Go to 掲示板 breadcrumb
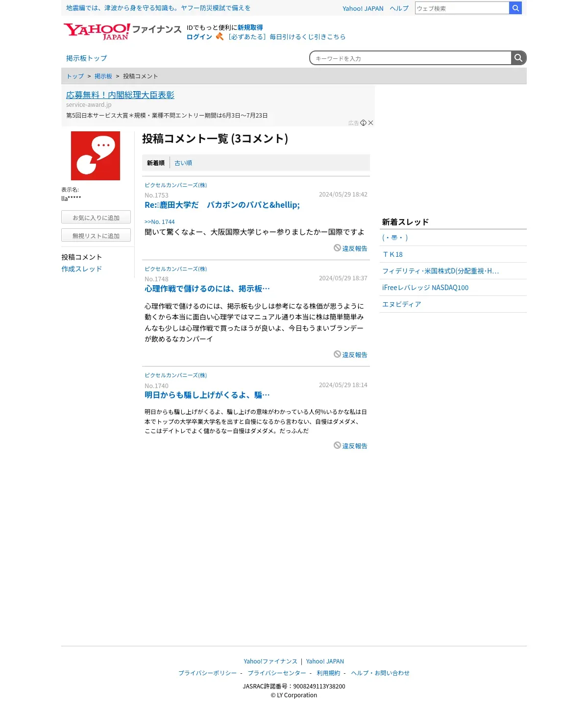588x711 pixels. tap(103, 76)
